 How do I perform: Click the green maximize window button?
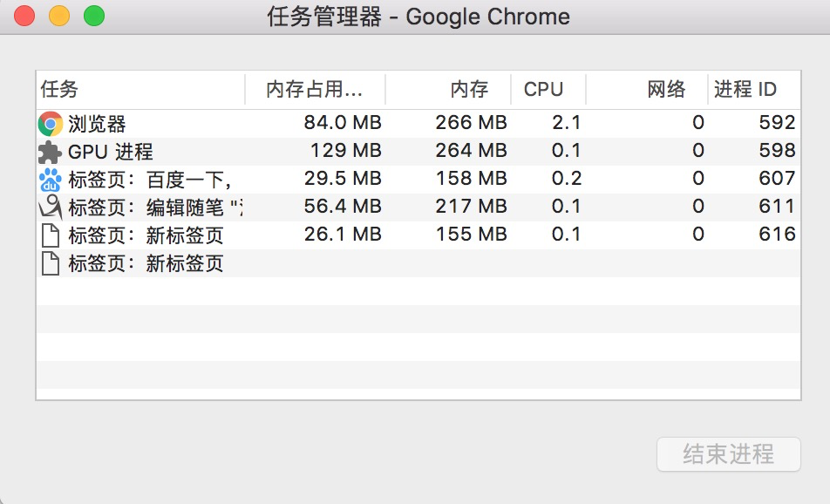point(93,16)
